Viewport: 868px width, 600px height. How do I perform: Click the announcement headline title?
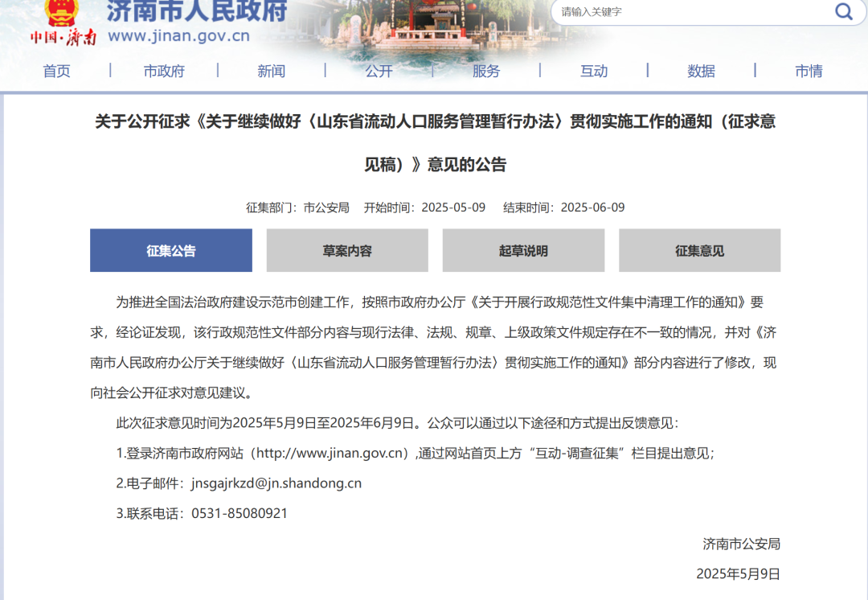[x=435, y=142]
